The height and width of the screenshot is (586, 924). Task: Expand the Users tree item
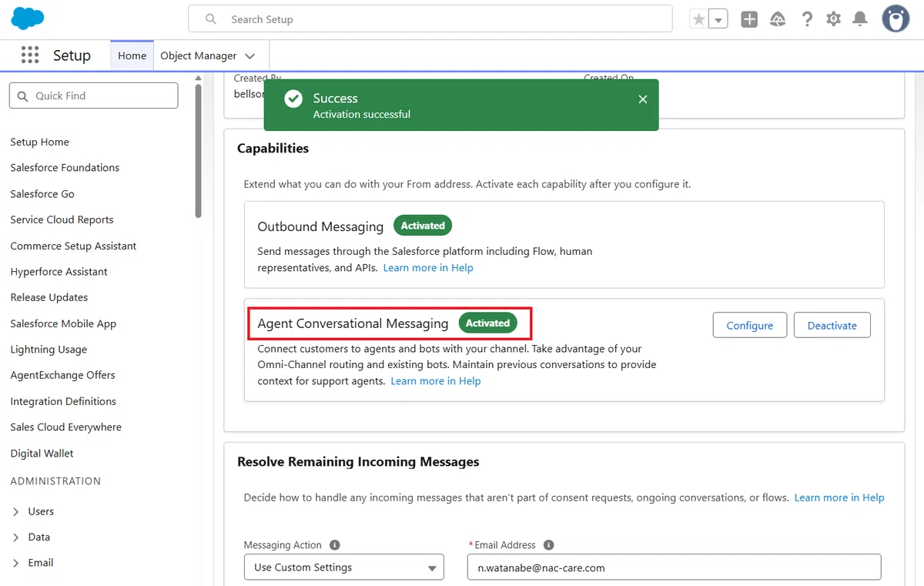[x=16, y=511]
